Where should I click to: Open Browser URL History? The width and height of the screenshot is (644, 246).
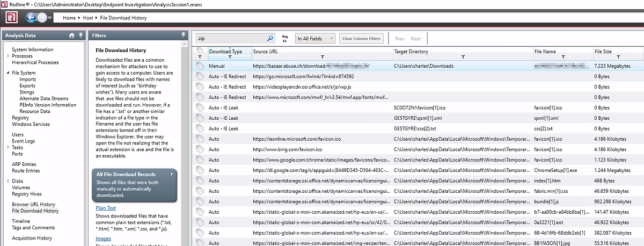pyautogui.click(x=33, y=204)
